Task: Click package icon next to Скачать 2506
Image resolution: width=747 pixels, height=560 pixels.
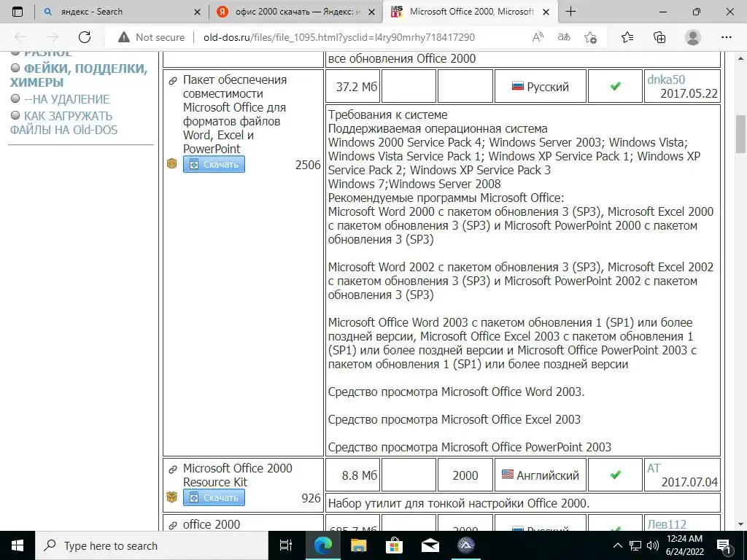Action: click(172, 164)
